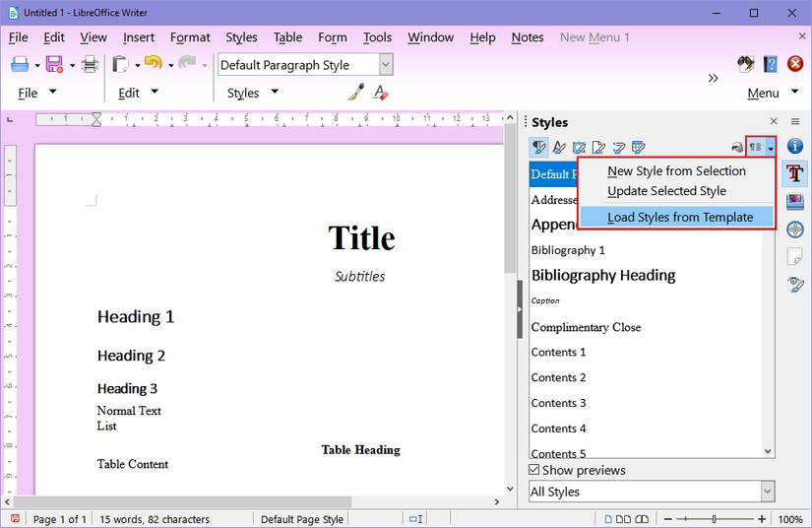Open the sidebar Gallery icon

click(x=795, y=201)
